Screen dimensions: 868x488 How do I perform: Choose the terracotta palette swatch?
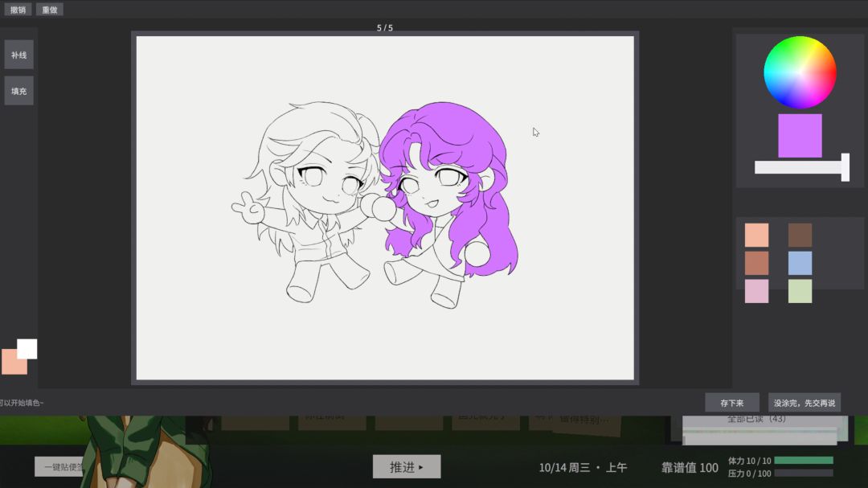pos(756,263)
